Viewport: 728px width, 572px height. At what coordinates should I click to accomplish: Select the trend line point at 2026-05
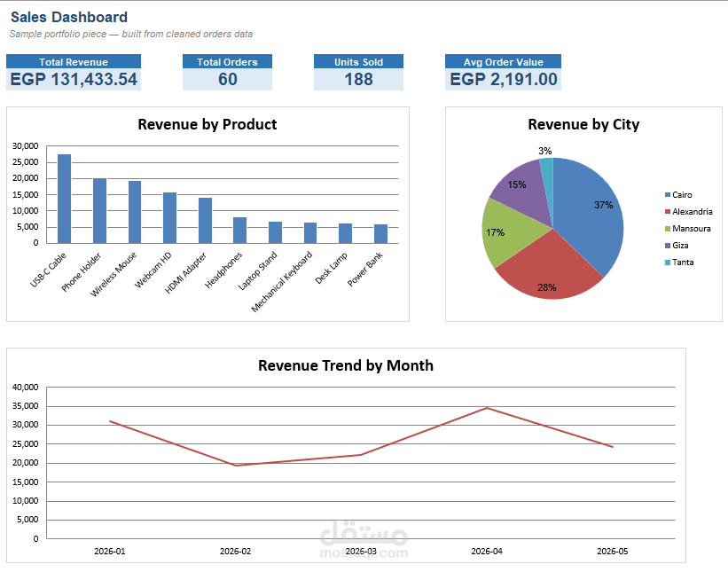(613, 447)
